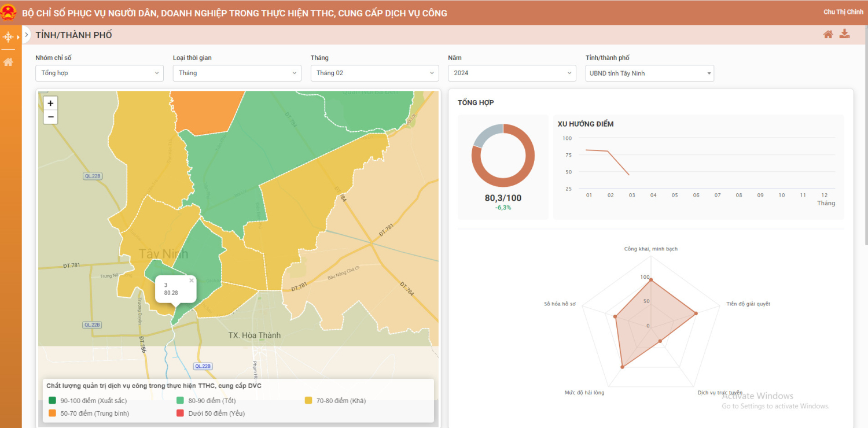Click the user name Chu Thị Chính
This screenshot has width=868, height=428.
tap(843, 12)
